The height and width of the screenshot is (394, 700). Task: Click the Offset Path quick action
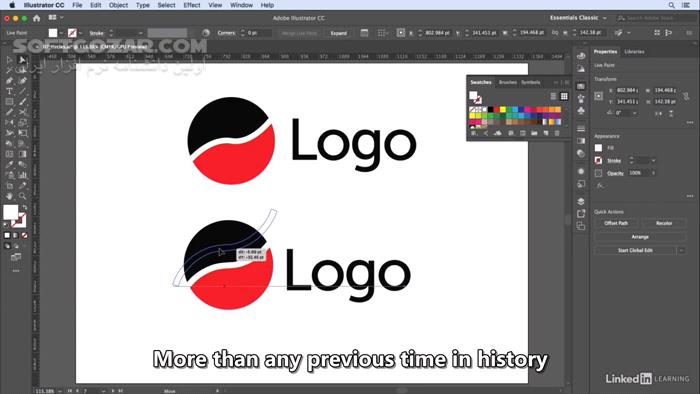616,223
